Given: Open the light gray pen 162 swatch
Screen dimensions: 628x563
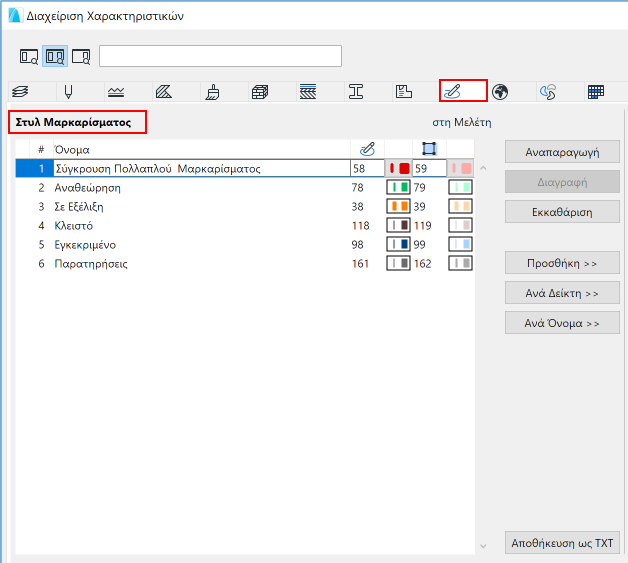Looking at the screenshot, I should (x=460, y=263).
